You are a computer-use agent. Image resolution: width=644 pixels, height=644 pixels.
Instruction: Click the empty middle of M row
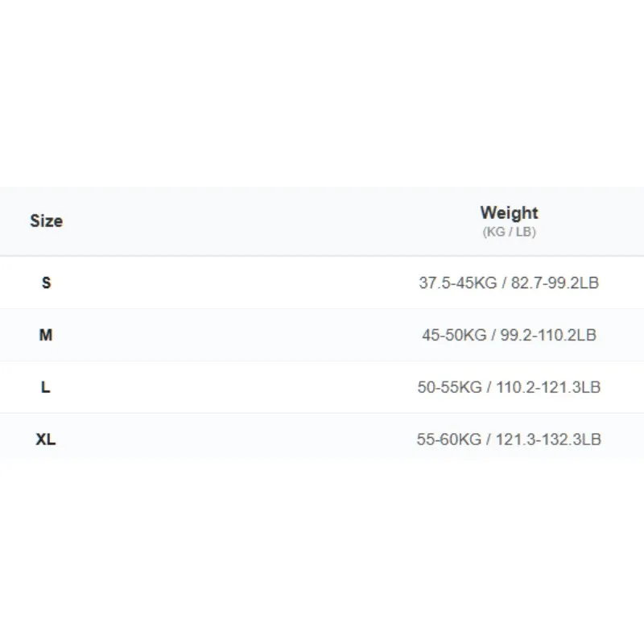[234, 335]
